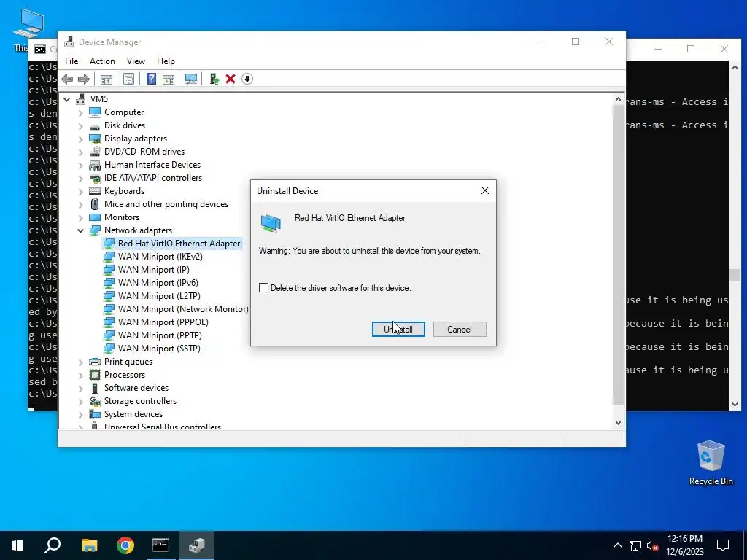Click the WAN Miniport (IKEv2) adapter icon
The image size is (747, 560).
109,257
